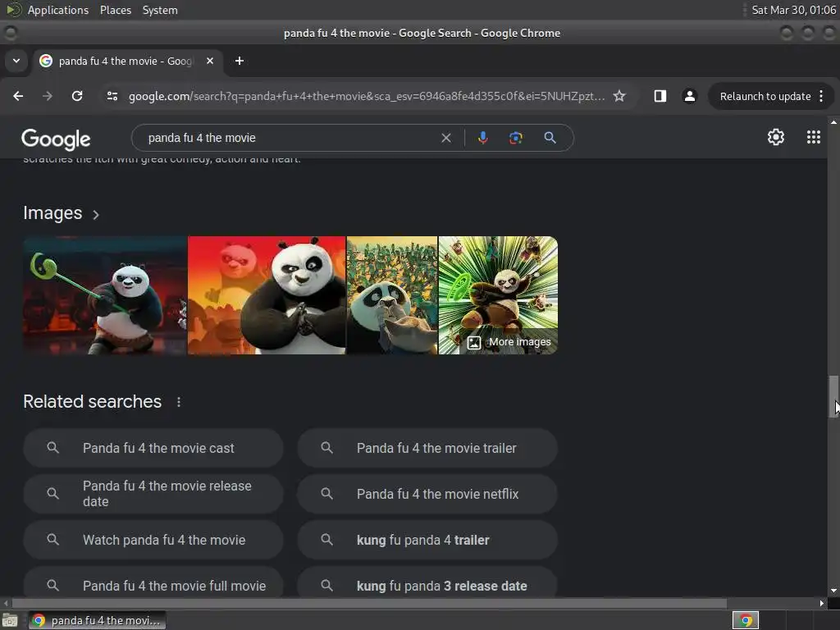Image resolution: width=840 pixels, height=630 pixels.
Task: Click the date and time clock
Action: pos(793,10)
